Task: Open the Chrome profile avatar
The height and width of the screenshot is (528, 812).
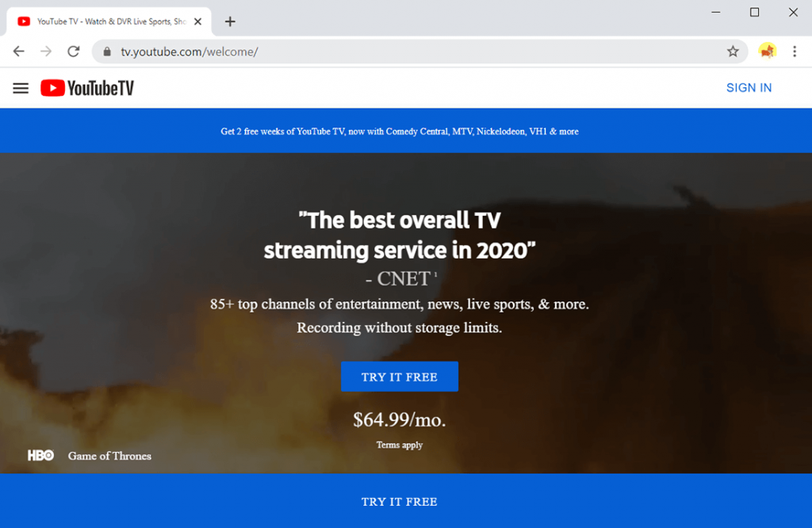Action: tap(767, 52)
